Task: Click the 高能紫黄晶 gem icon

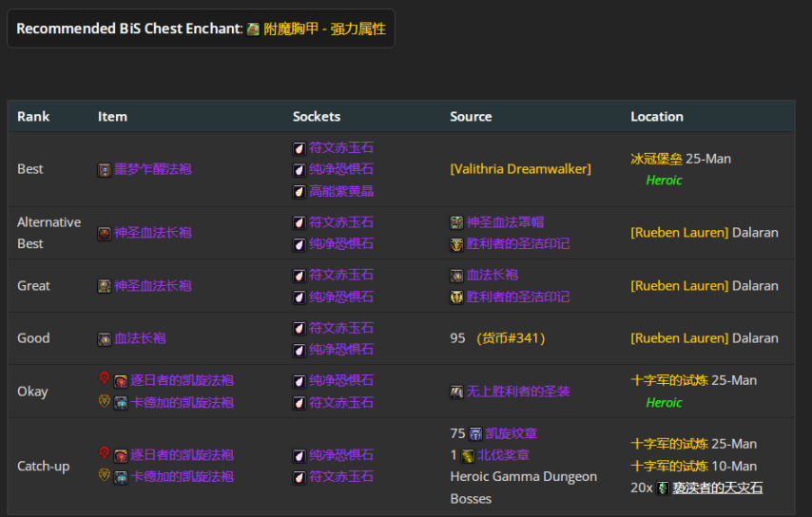Action: [299, 192]
